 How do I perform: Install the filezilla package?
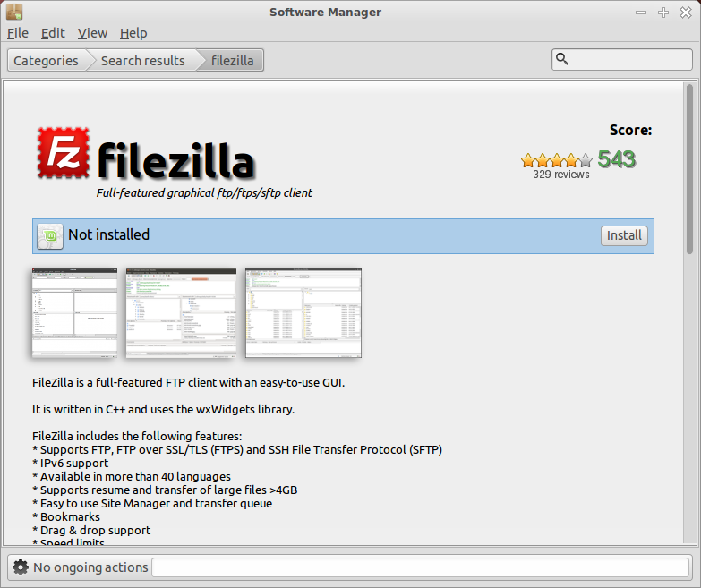[624, 235]
